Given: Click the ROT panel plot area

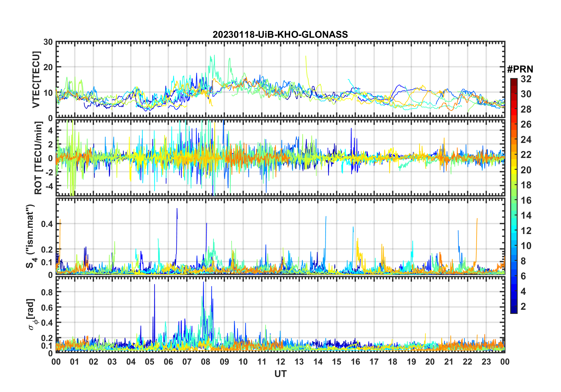Looking at the screenshot, I should tap(280, 157).
